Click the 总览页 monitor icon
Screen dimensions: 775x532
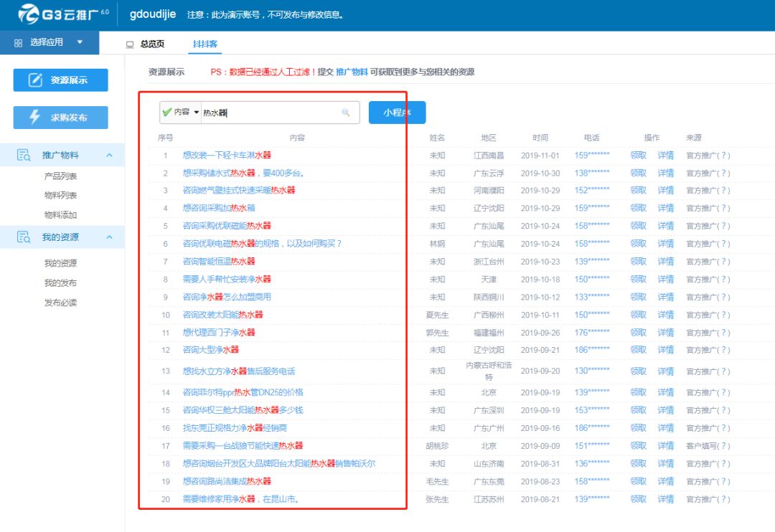pos(130,44)
